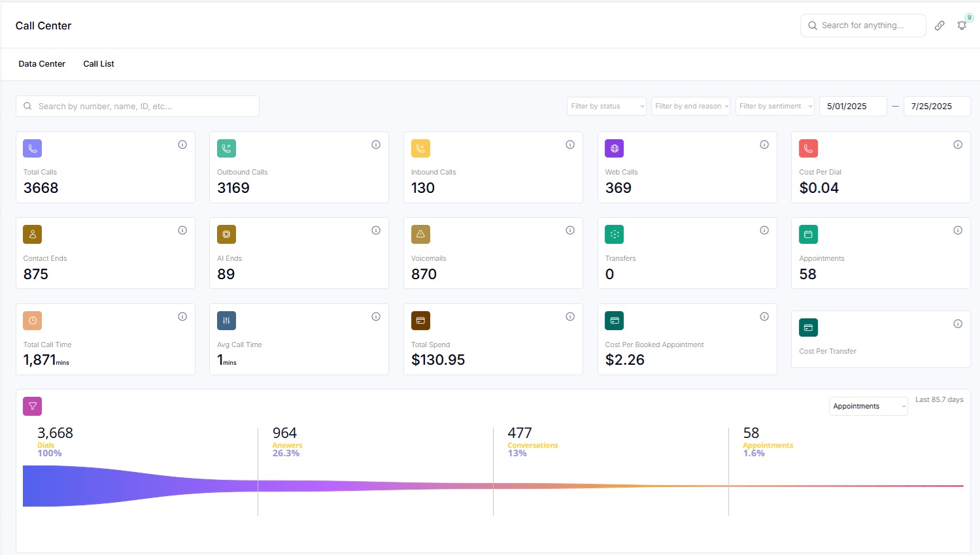Click the Cost Per Transfer card icon
Screen dimensions: 980x555
809,328
